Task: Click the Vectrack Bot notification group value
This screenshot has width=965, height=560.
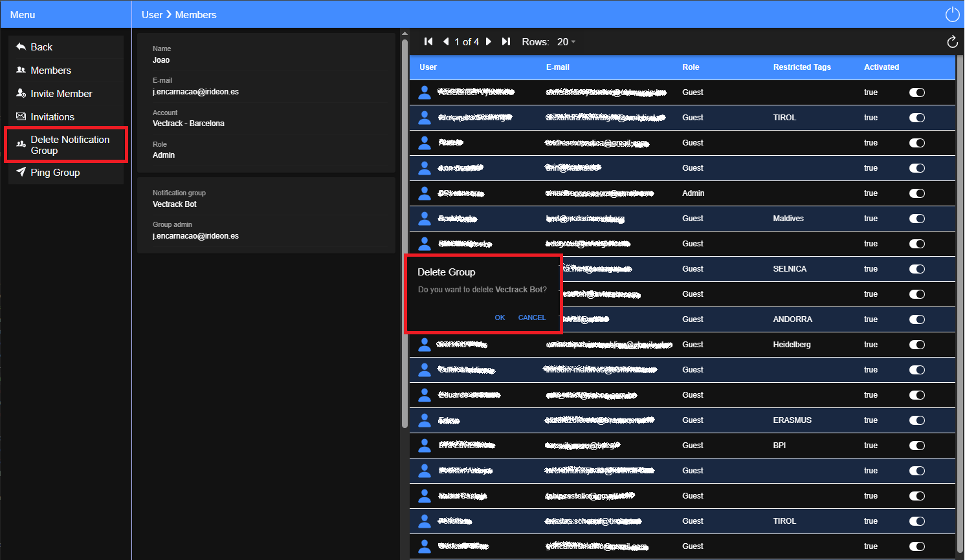Action: point(175,204)
